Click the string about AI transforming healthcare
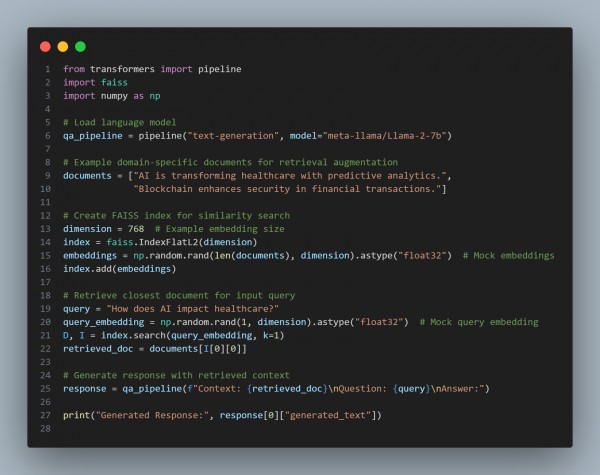This screenshot has height=475, width=600. [x=290, y=176]
